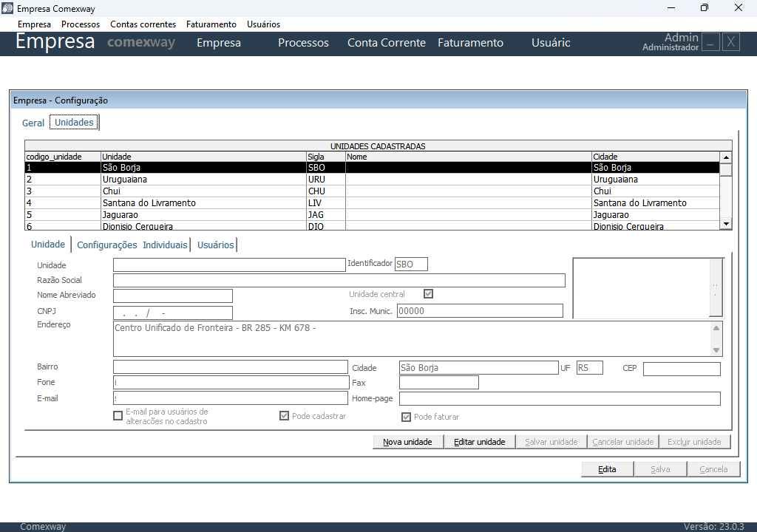Viewport: 757px width, 532px height.
Task: Select the Unidade sub-tab
Action: [48, 245]
